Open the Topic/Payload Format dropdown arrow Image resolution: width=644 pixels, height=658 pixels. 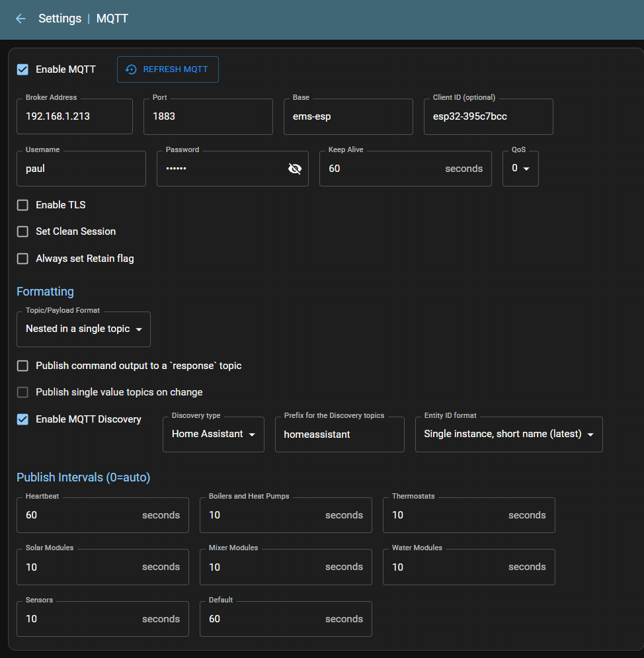[139, 329]
